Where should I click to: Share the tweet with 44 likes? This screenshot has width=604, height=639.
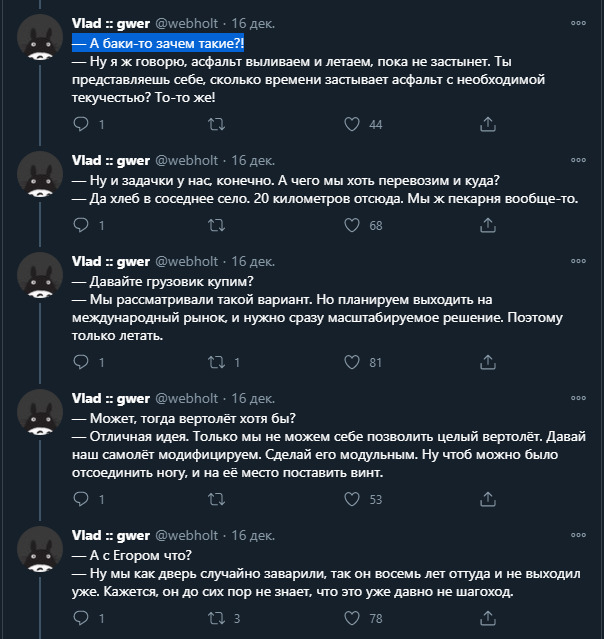click(x=488, y=125)
